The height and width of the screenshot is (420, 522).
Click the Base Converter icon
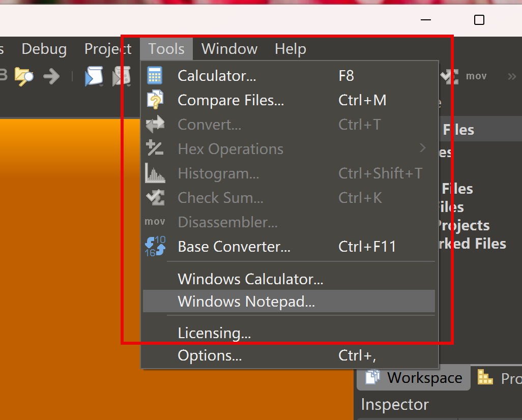pyautogui.click(x=155, y=247)
